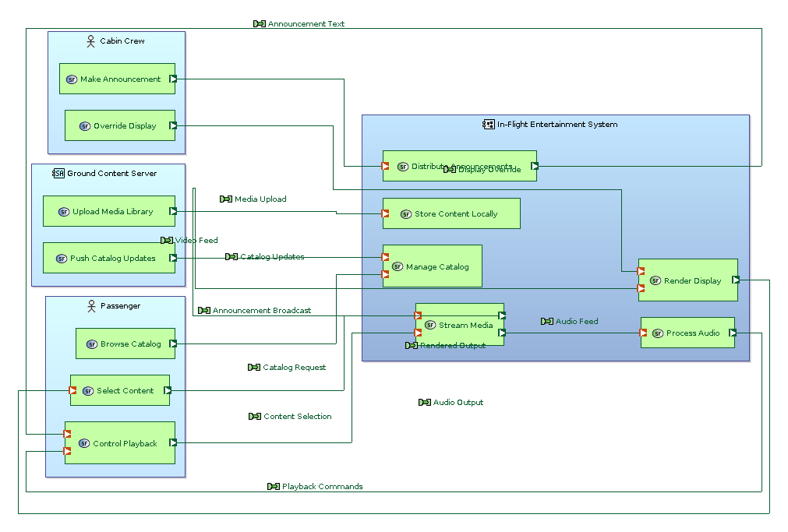Click the output port on Override Display
788x532 pixels.
point(172,125)
